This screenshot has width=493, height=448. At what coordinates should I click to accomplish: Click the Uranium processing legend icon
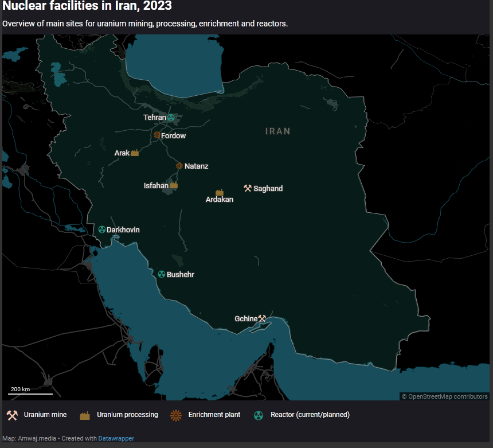85,415
